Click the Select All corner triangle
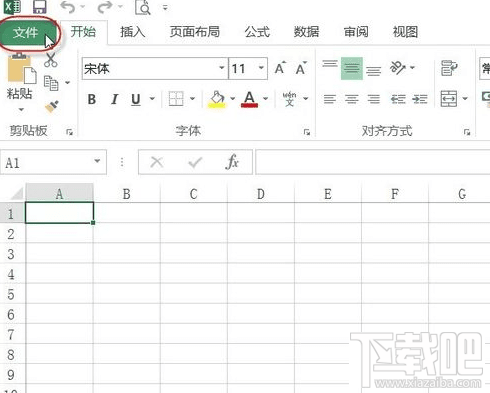490x393 pixels. pyautogui.click(x=16, y=194)
